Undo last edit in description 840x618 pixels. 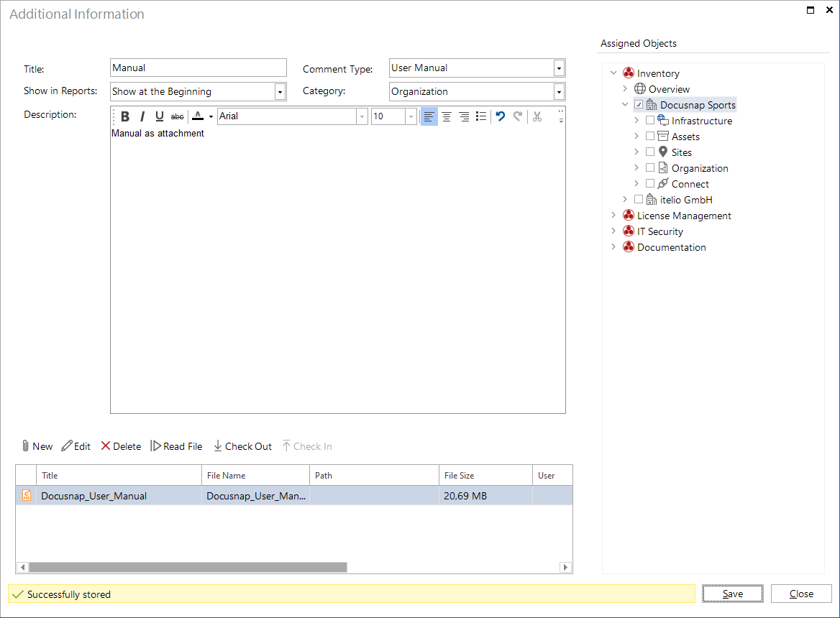click(501, 116)
